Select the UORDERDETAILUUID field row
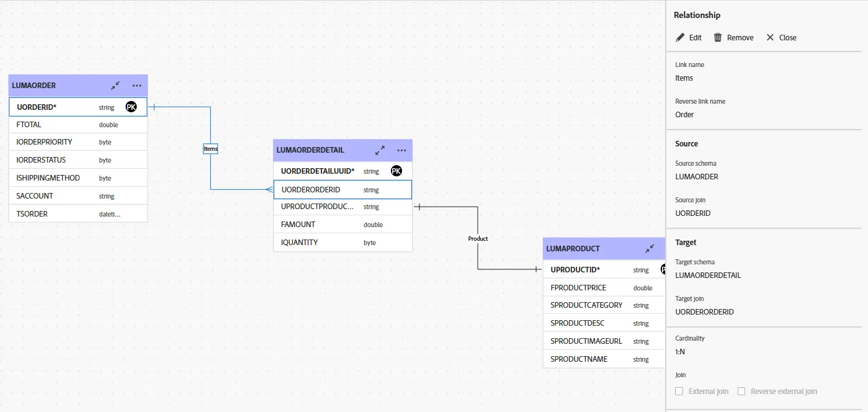The height and width of the screenshot is (412, 868). coord(343,171)
